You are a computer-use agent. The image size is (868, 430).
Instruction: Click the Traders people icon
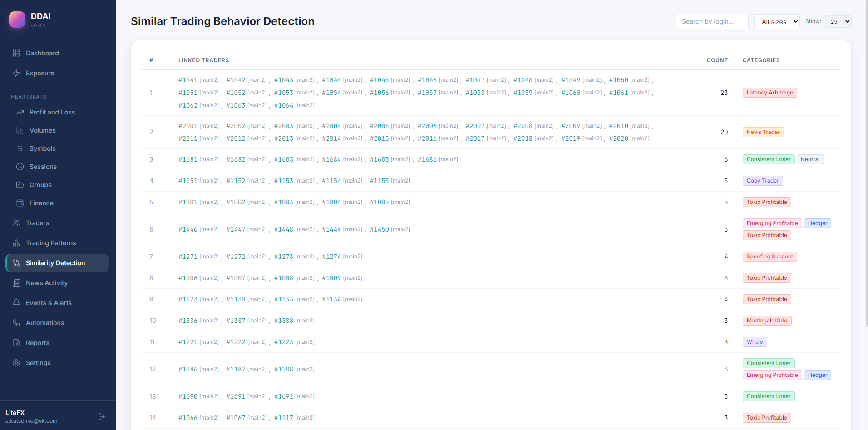tap(16, 223)
